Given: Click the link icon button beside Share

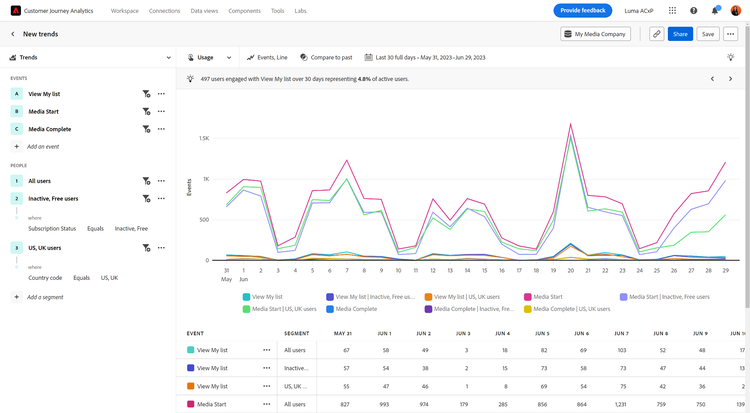Looking at the screenshot, I should point(656,34).
